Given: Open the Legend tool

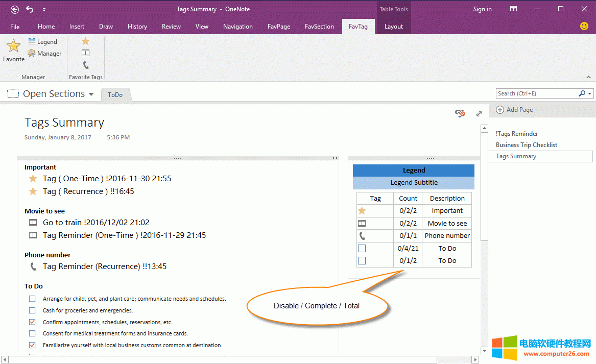Looking at the screenshot, I should 43,42.
